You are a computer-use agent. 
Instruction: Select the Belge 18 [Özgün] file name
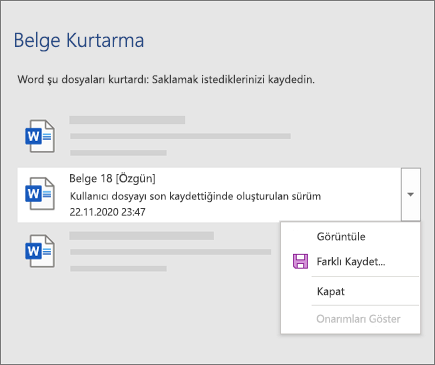112,179
